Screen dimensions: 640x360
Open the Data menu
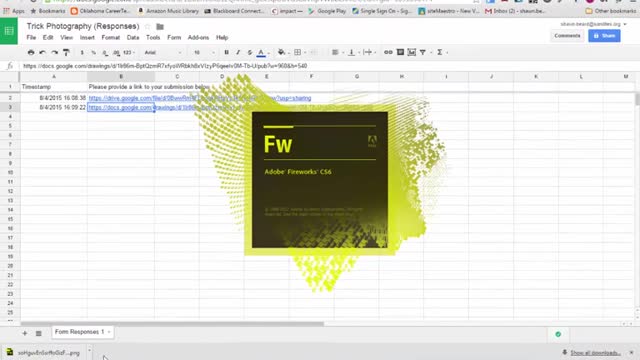(x=133, y=38)
